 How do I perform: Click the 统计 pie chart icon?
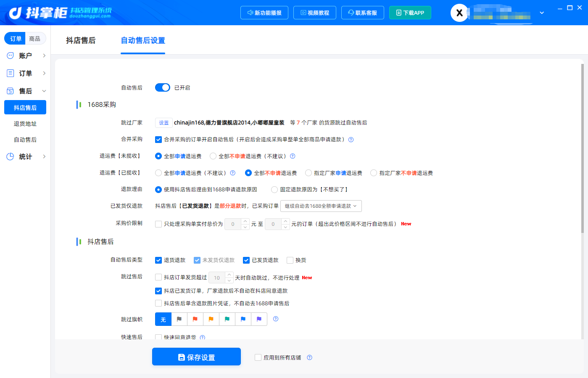10,156
